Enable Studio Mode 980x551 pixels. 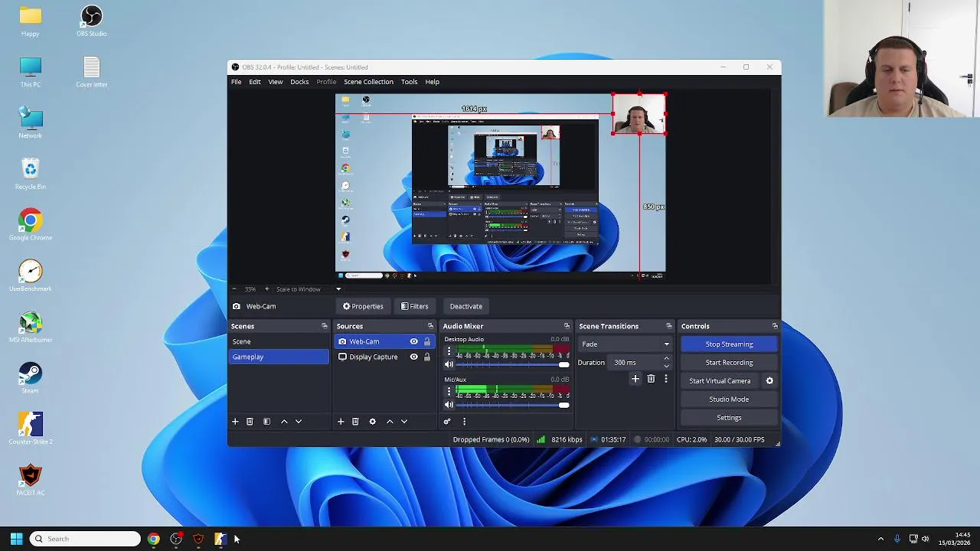(x=729, y=399)
